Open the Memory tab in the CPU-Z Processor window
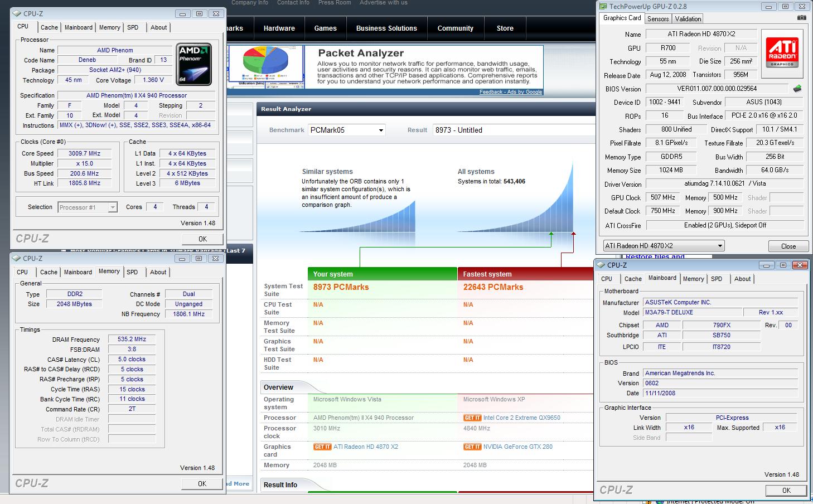Image resolution: width=813 pixels, height=504 pixels. coord(110,27)
